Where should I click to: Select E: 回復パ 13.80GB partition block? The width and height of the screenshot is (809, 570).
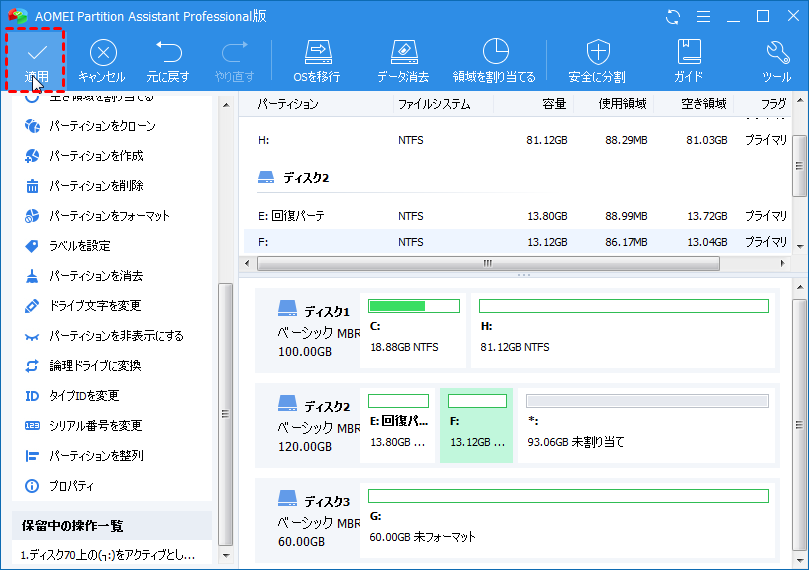(x=397, y=425)
